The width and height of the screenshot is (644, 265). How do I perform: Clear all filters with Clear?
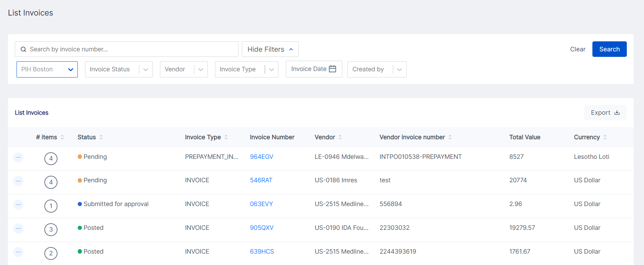pos(578,49)
